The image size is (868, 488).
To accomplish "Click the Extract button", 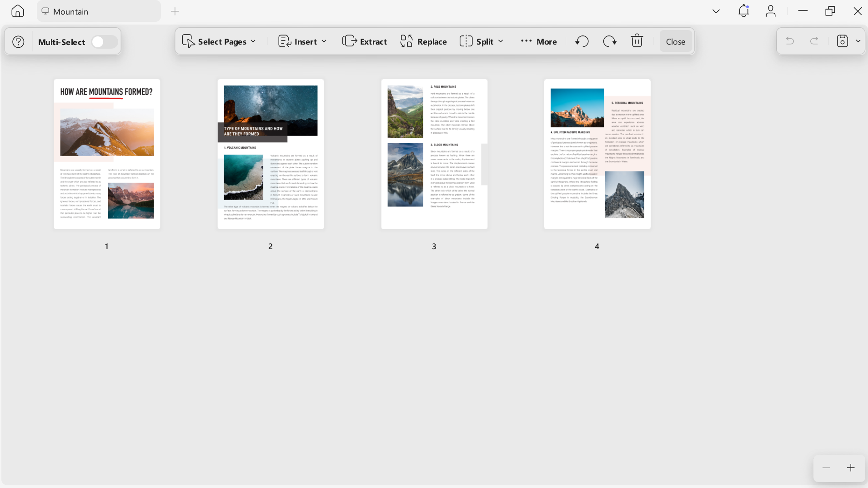I will pyautogui.click(x=365, y=41).
